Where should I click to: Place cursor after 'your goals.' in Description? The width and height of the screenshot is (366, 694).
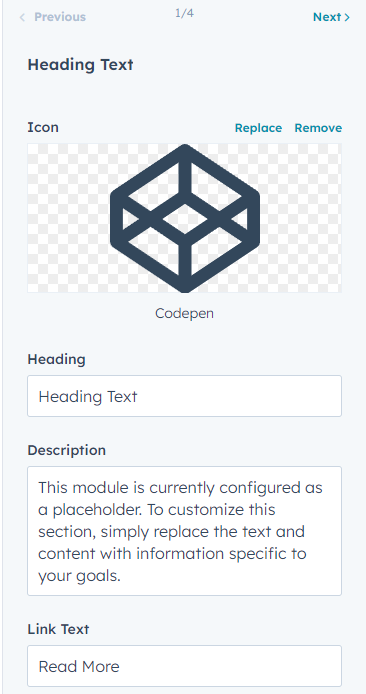pos(121,576)
